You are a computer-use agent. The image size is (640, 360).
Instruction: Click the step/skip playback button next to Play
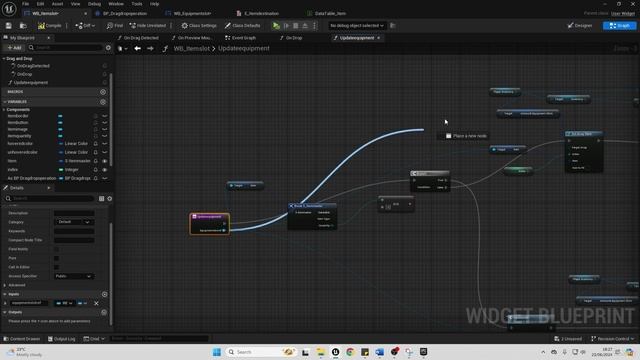[x=287, y=26]
